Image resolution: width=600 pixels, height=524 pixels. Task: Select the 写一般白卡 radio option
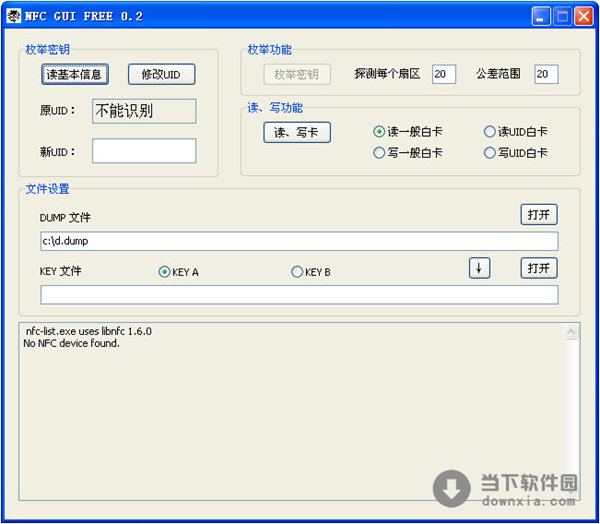tap(380, 153)
